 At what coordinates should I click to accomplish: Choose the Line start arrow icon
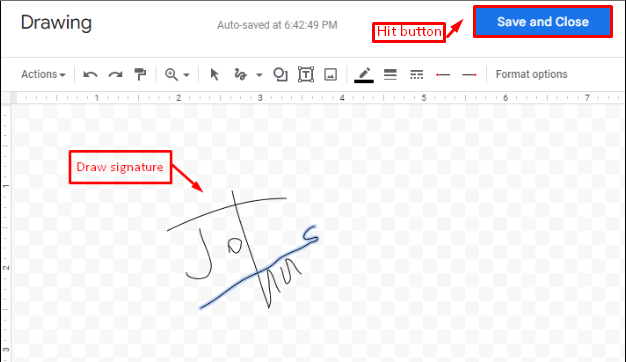(443, 75)
